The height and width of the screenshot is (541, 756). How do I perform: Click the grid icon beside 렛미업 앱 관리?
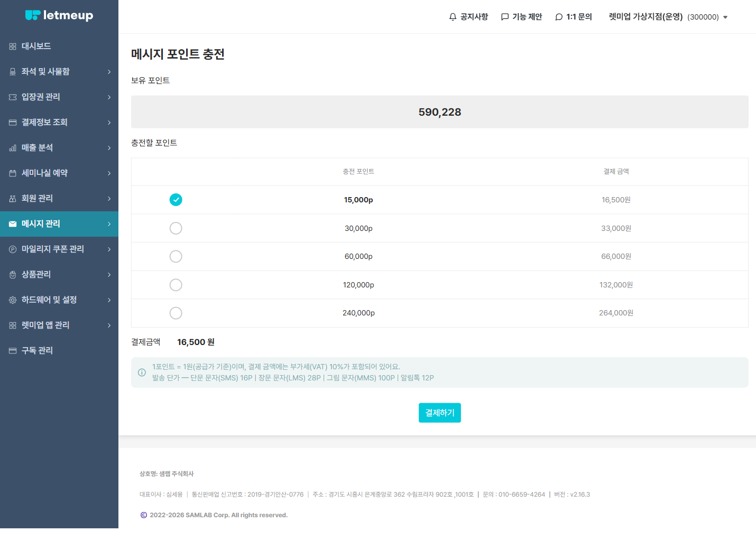click(13, 325)
